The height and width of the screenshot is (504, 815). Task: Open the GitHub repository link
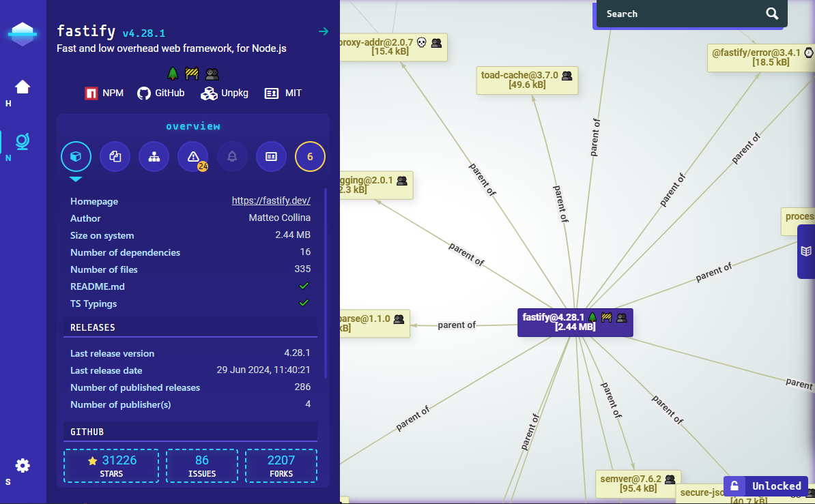click(160, 93)
